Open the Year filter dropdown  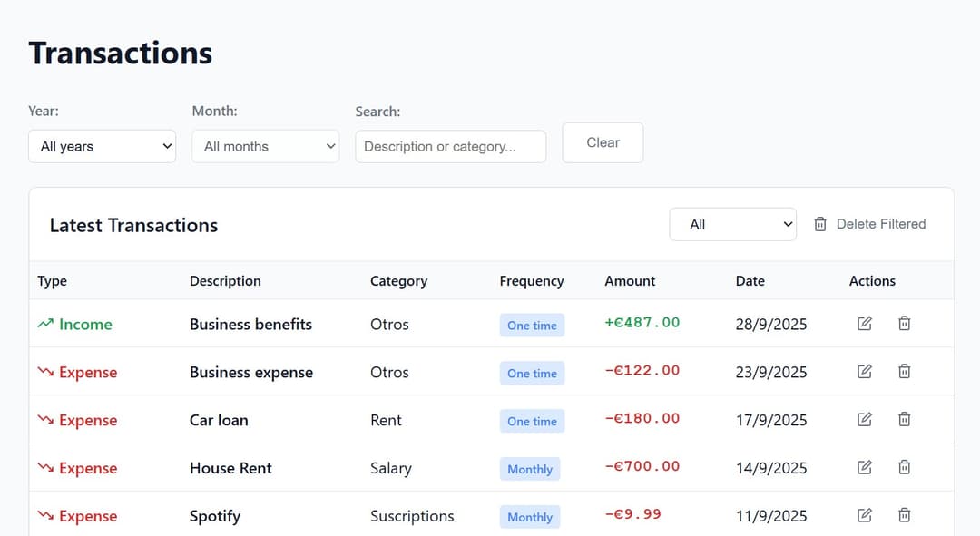point(102,146)
